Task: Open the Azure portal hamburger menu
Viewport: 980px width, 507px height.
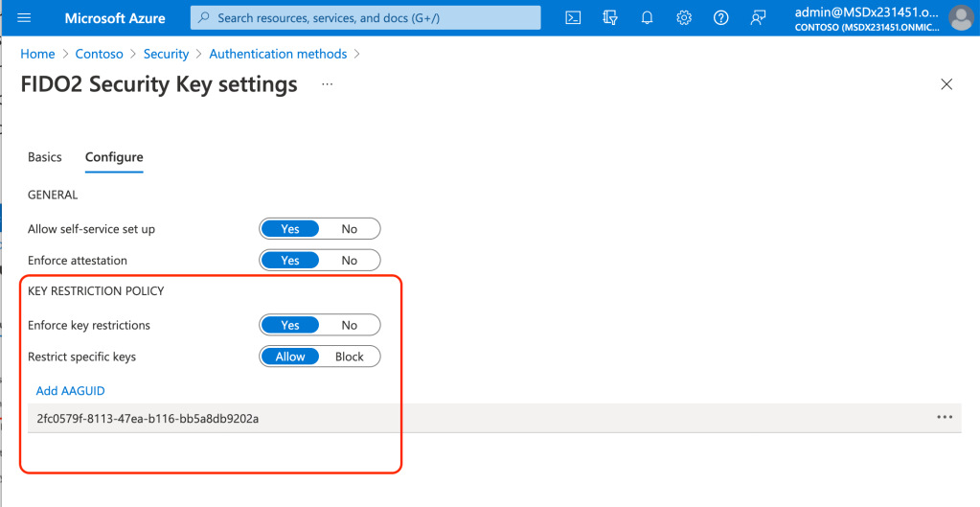Action: pos(25,18)
